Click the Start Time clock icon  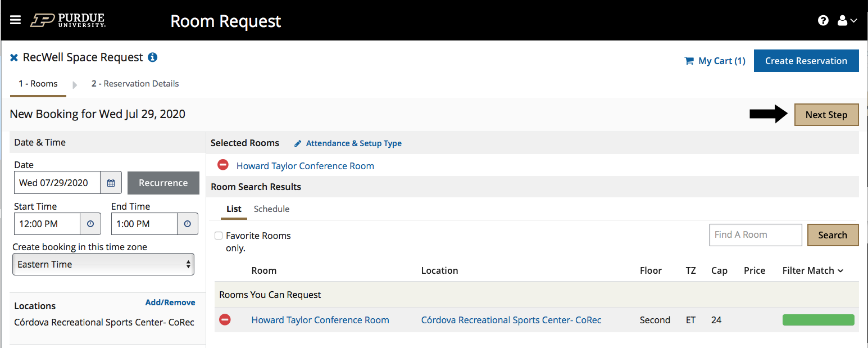pos(90,224)
